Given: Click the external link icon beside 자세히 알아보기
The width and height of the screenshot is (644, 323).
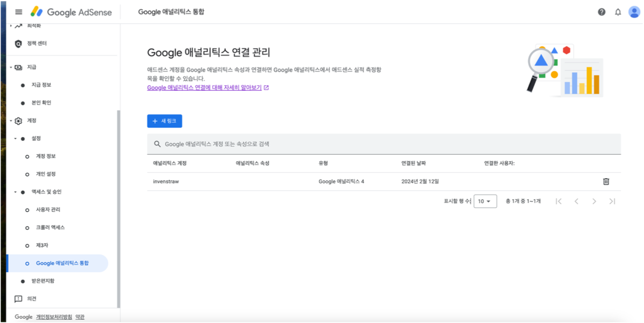Looking at the screenshot, I should (266, 88).
